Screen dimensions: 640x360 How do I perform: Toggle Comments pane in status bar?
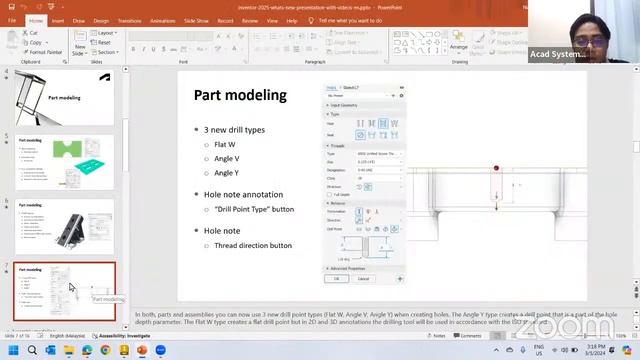[467, 336]
